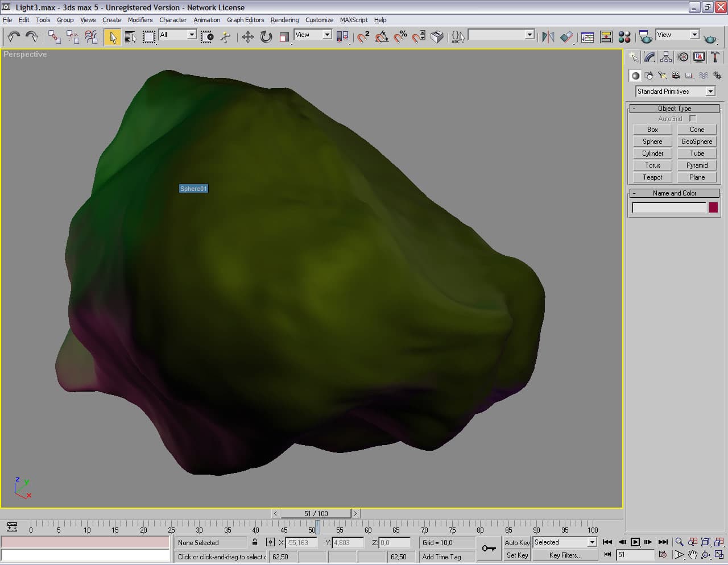Toggle the selection lock padlock
Viewport: 728px width, 565px height.
pyautogui.click(x=255, y=542)
